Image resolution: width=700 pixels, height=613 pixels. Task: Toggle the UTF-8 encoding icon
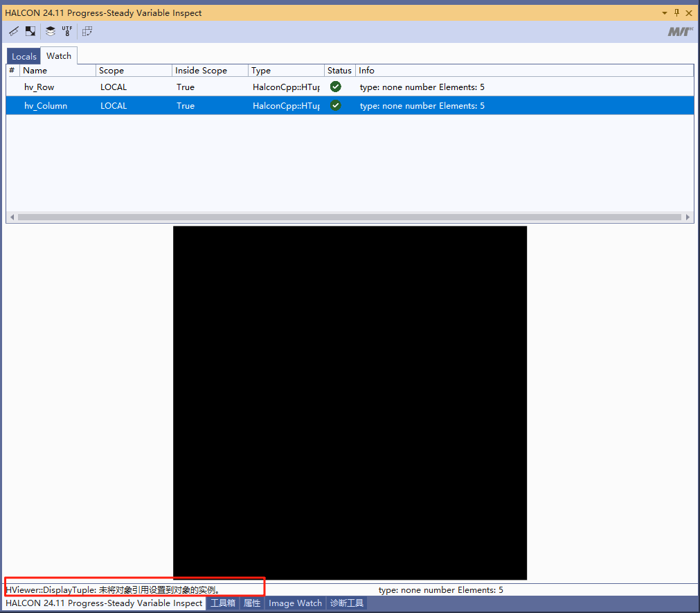[x=67, y=31]
